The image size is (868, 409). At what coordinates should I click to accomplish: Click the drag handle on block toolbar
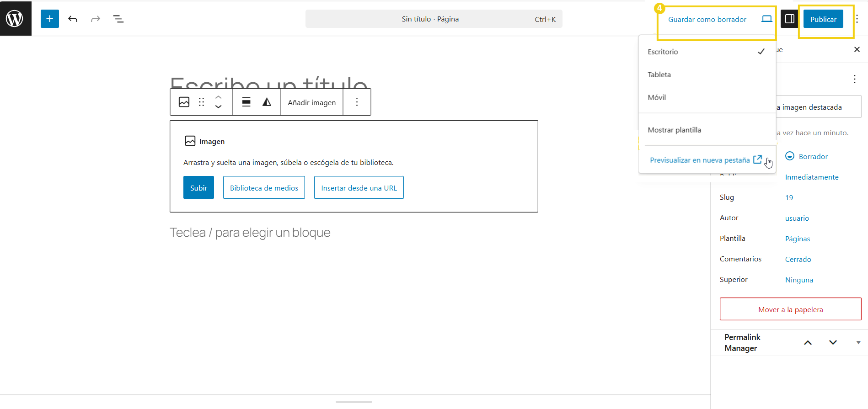click(x=201, y=102)
